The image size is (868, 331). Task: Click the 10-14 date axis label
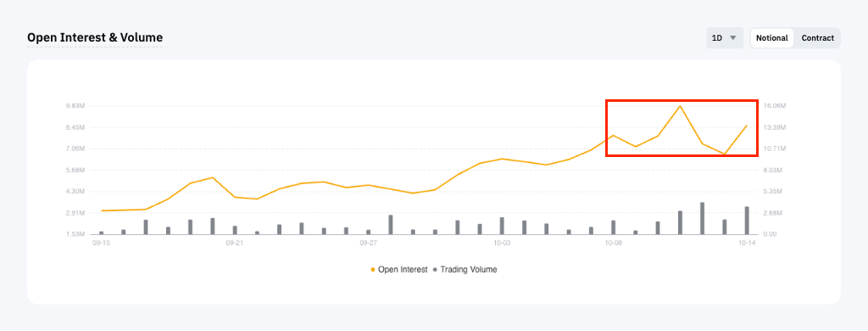click(747, 243)
